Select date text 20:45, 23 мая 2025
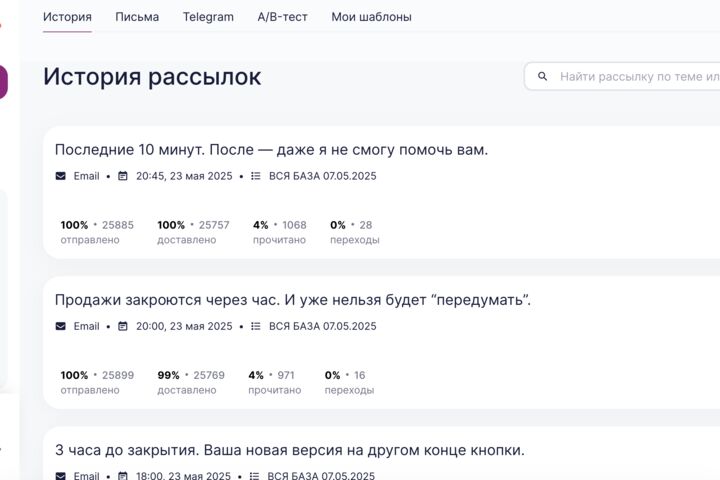This screenshot has width=720, height=480. [184, 176]
